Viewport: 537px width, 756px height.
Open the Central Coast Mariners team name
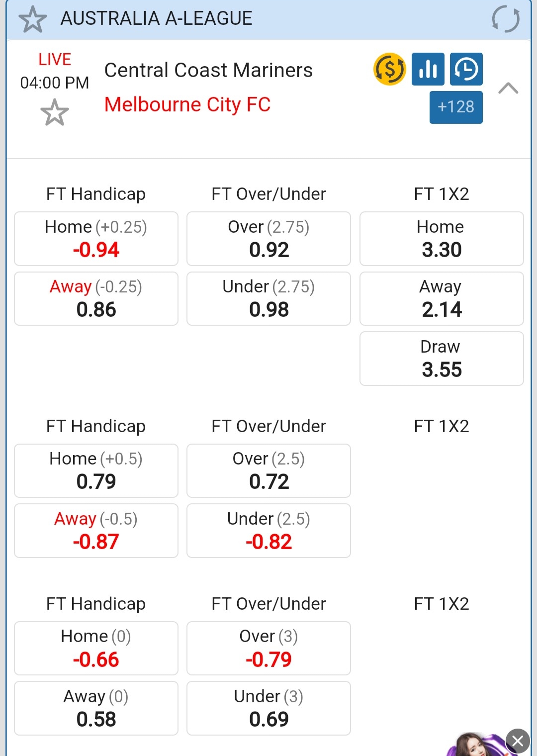[x=208, y=70]
